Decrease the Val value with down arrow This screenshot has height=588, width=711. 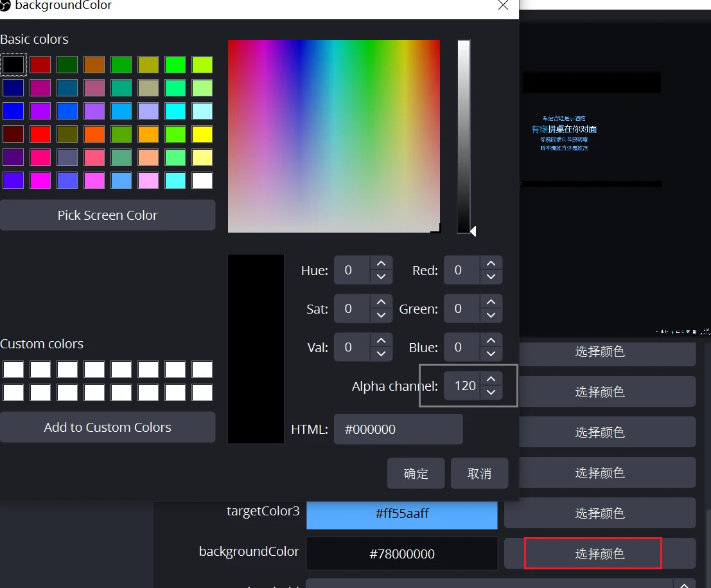(x=382, y=353)
